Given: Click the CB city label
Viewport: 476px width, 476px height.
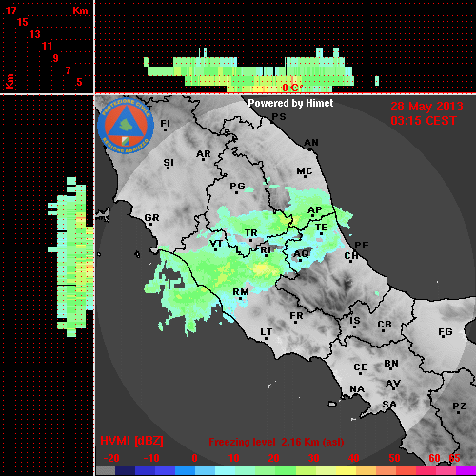Looking at the screenshot, I should pyautogui.click(x=385, y=326).
